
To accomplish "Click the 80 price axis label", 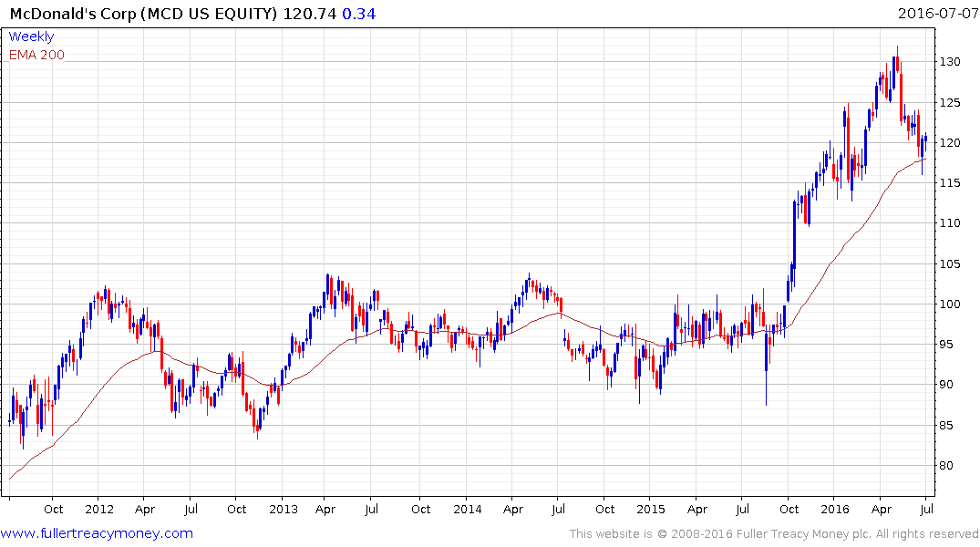I will (947, 465).
